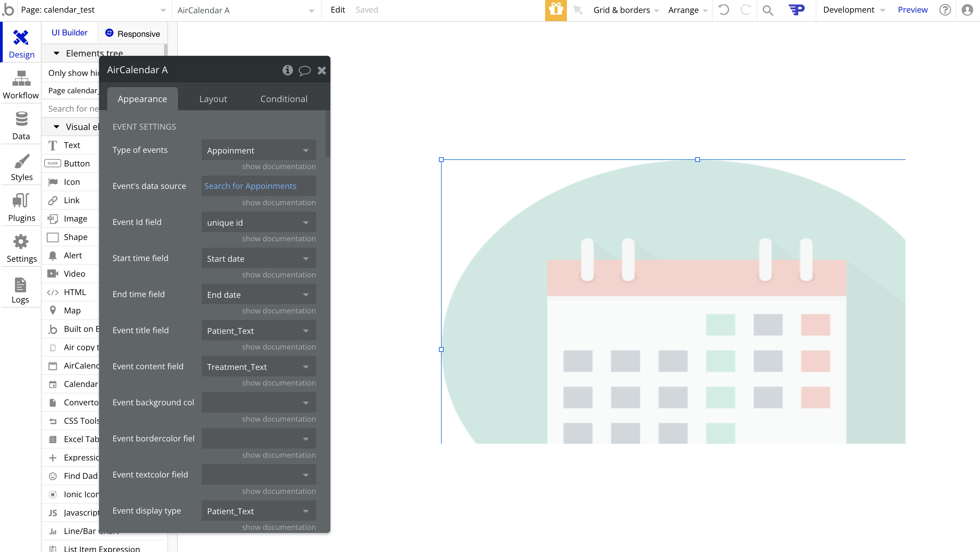Viewport: 980px width, 552px height.
Task: Click the undo arrow icon
Action: [723, 10]
